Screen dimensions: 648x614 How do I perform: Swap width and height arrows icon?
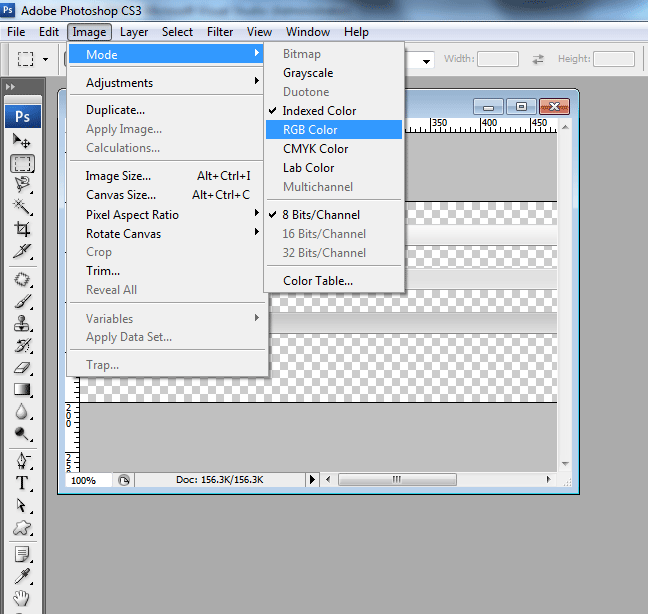click(x=538, y=59)
